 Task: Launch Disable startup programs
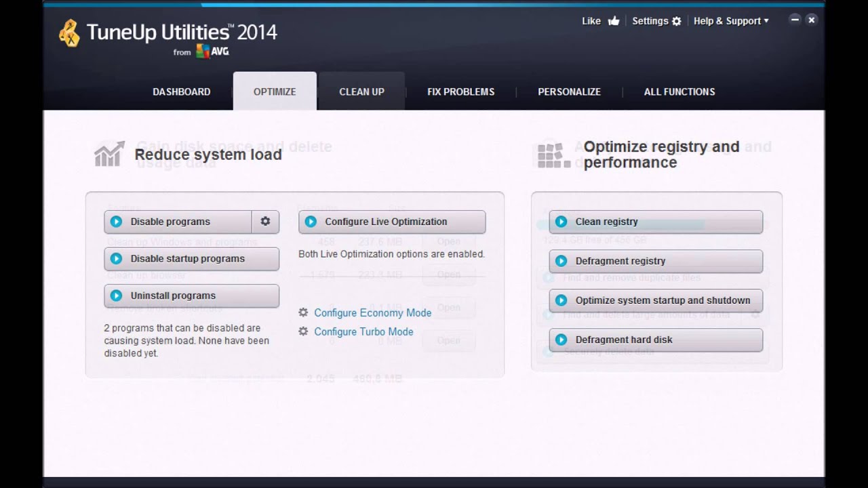click(191, 258)
